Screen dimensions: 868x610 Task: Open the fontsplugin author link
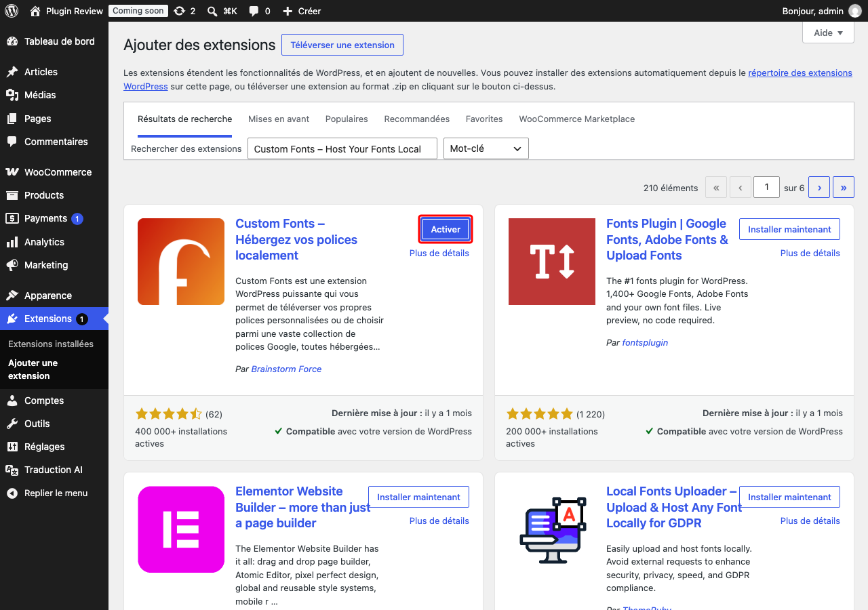(x=645, y=343)
